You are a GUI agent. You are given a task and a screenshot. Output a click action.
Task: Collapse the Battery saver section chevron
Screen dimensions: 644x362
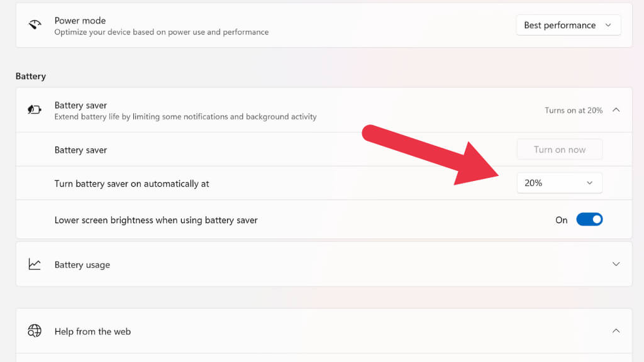(616, 110)
